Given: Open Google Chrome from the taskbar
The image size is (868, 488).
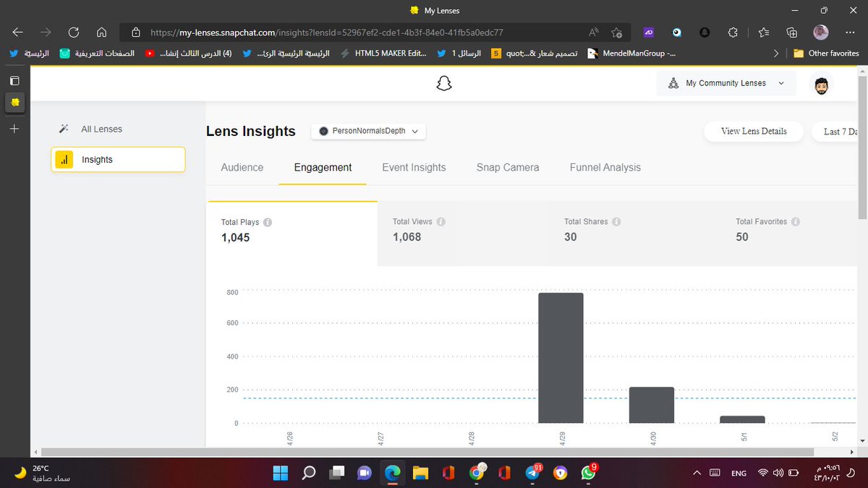Looking at the screenshot, I should (476, 473).
